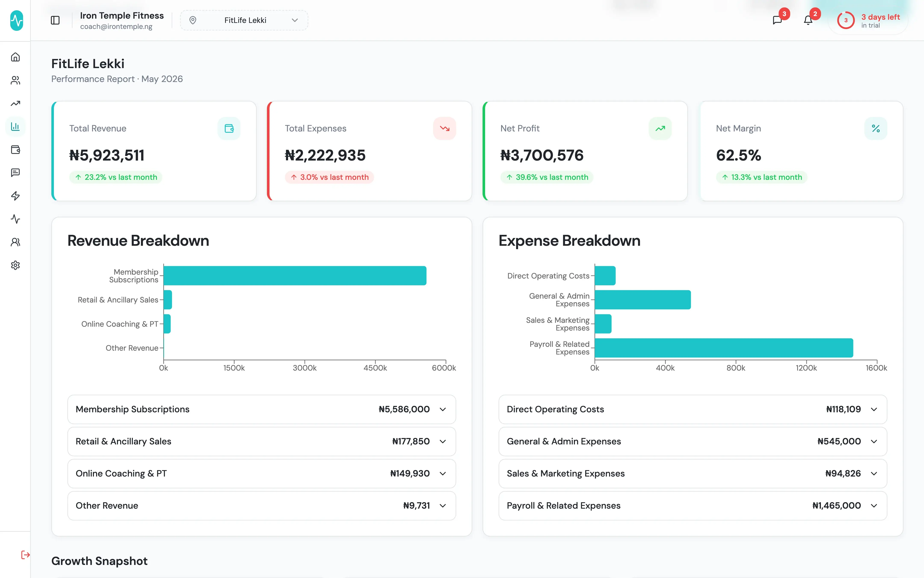Click the '23.2% vs last month' badge
The height and width of the screenshot is (578, 924).
pos(116,177)
